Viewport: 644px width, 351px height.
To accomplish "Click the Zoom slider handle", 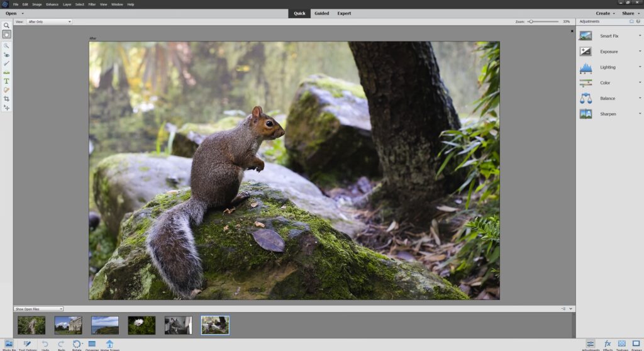I will coord(531,21).
